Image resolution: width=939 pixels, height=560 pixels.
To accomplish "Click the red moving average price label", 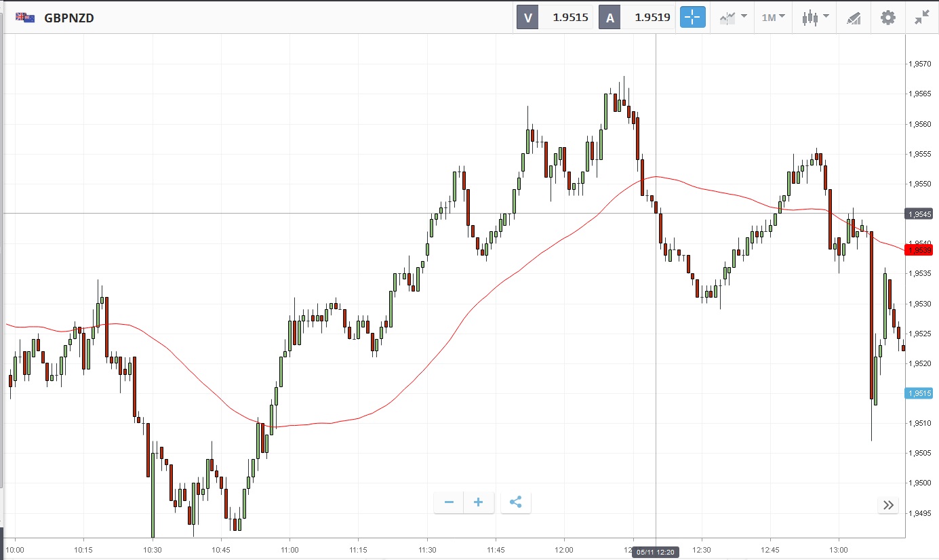I will click(921, 250).
